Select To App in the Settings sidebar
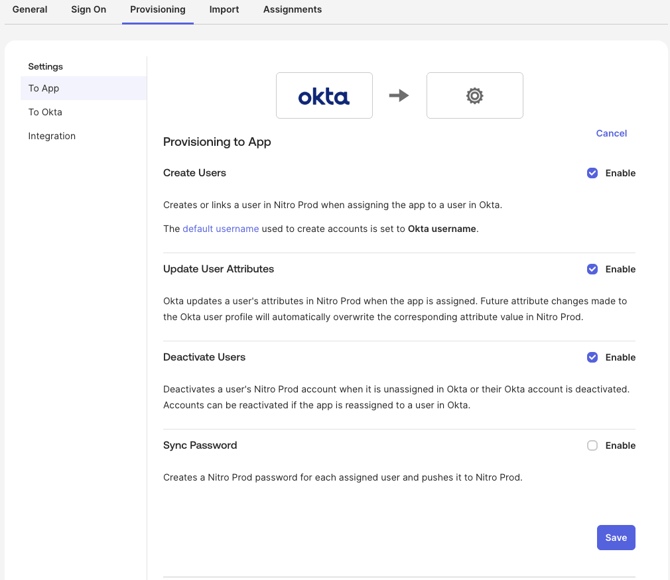670x580 pixels. (83, 88)
